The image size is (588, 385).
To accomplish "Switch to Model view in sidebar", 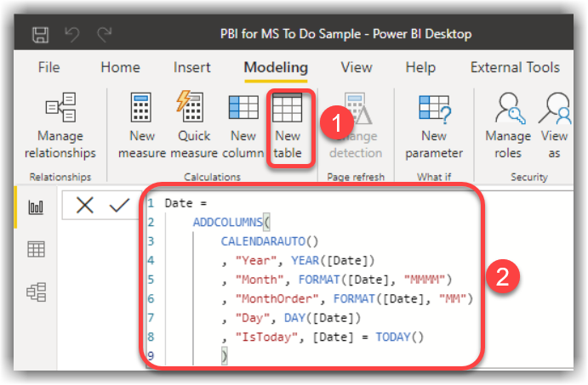I will click(36, 292).
